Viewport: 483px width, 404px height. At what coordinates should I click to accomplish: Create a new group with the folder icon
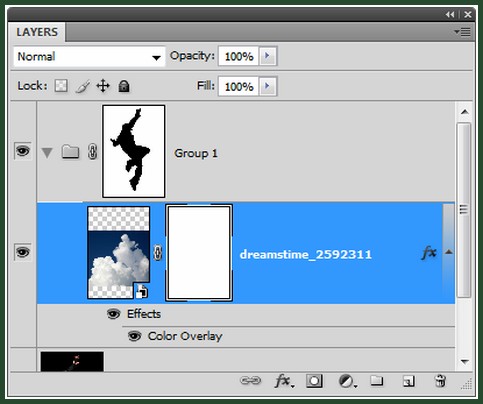coord(377,380)
